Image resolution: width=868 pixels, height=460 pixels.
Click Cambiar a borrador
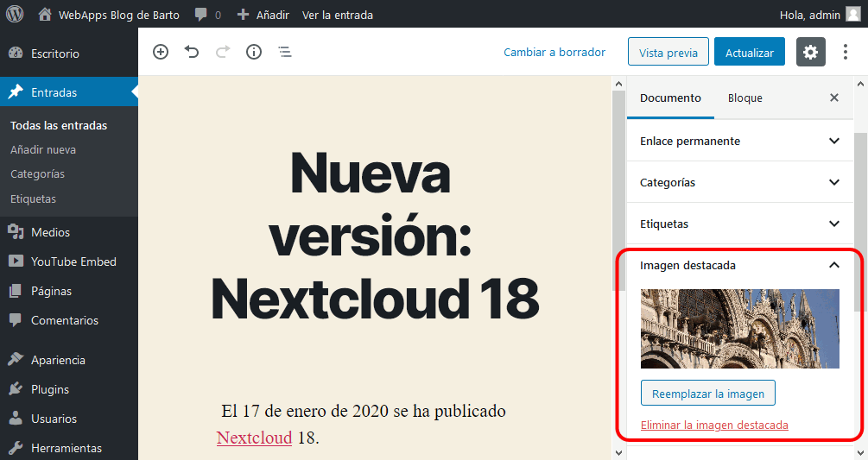[554, 52]
